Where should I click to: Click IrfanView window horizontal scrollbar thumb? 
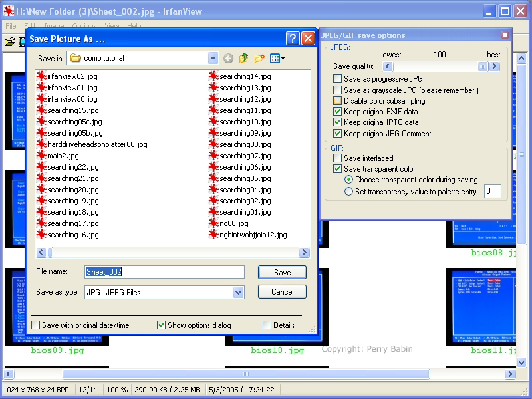pos(246,374)
